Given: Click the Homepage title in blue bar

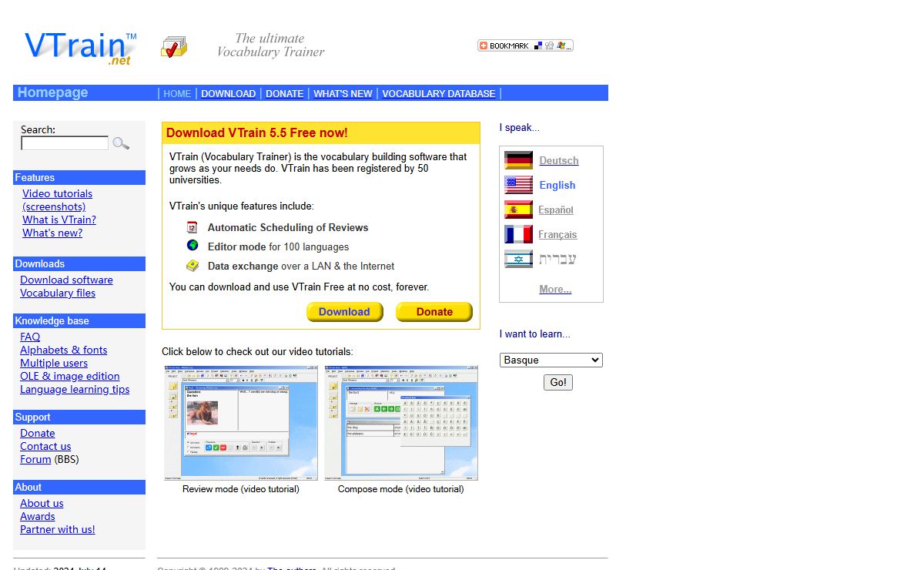Looking at the screenshot, I should pyautogui.click(x=52, y=92).
